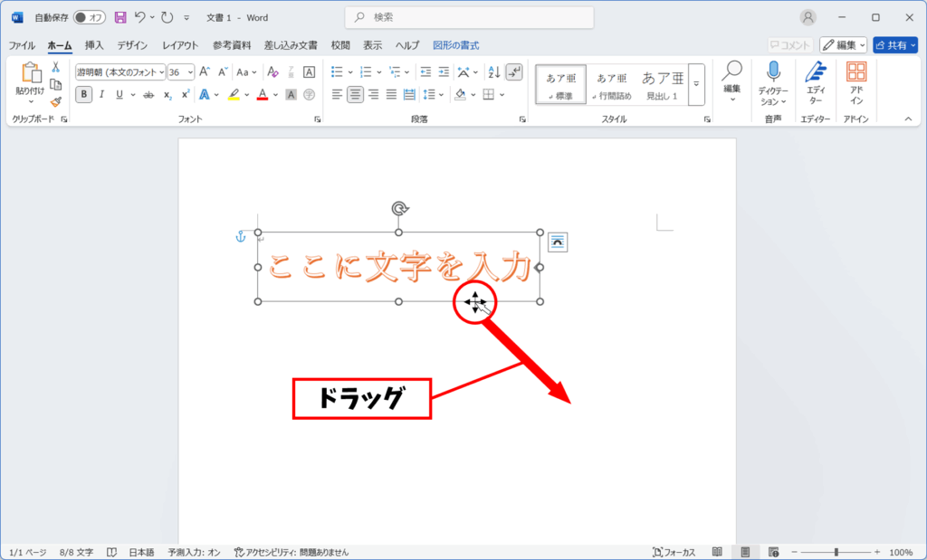Toggle the AutoSave (自動保存) switch

point(89,17)
